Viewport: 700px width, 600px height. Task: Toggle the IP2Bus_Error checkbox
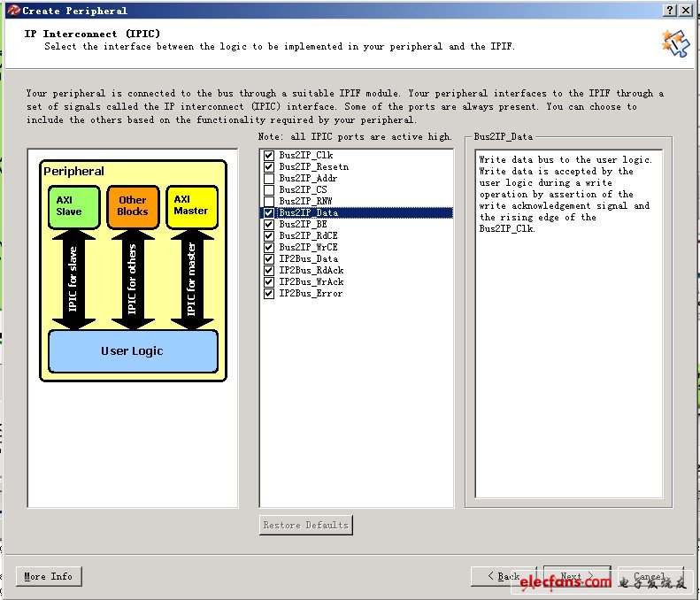[x=269, y=294]
